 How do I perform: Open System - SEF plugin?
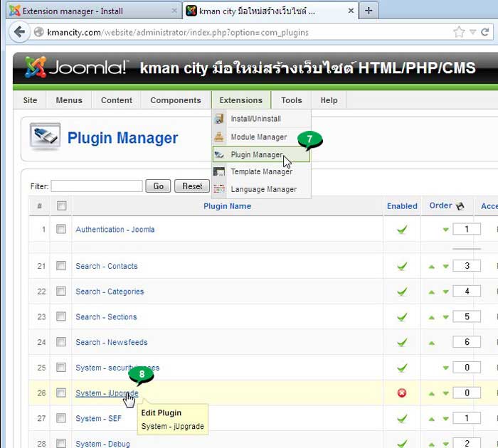(98, 418)
